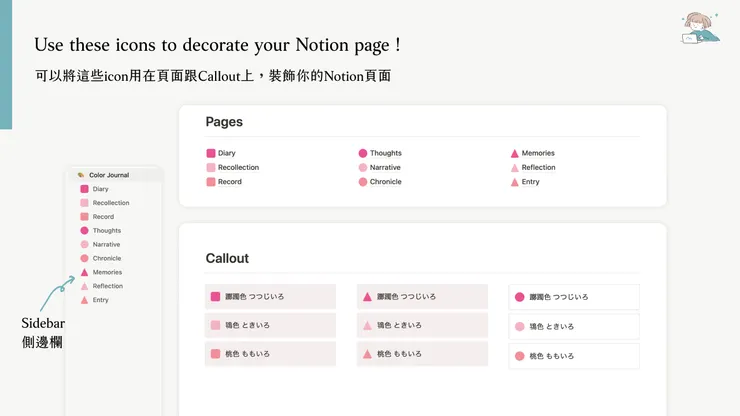Screen dimensions: 740x416
Task: Click the Diary square icon in the sidebar
Action: [84, 189]
